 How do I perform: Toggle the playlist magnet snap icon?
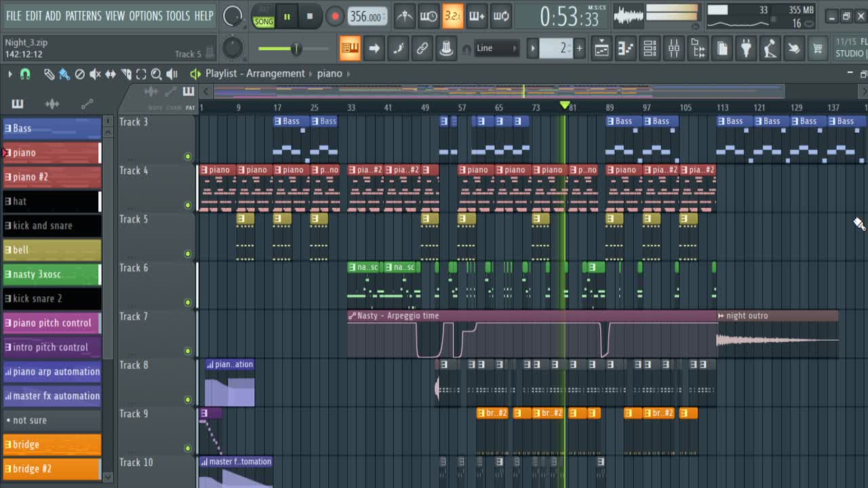point(25,74)
